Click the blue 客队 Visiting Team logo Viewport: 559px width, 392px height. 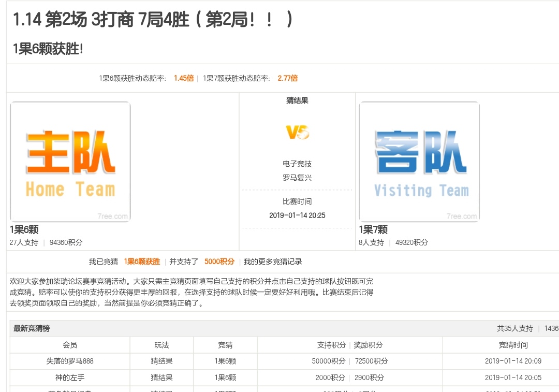[419, 162]
